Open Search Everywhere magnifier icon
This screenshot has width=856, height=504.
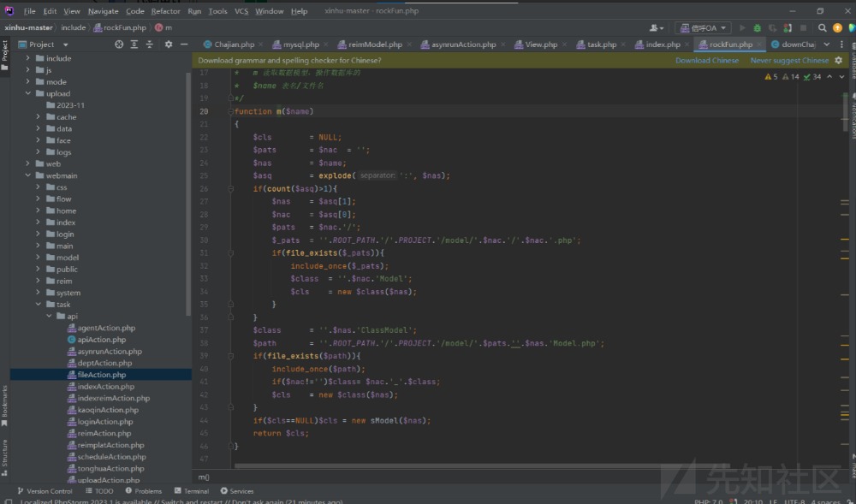(x=823, y=28)
